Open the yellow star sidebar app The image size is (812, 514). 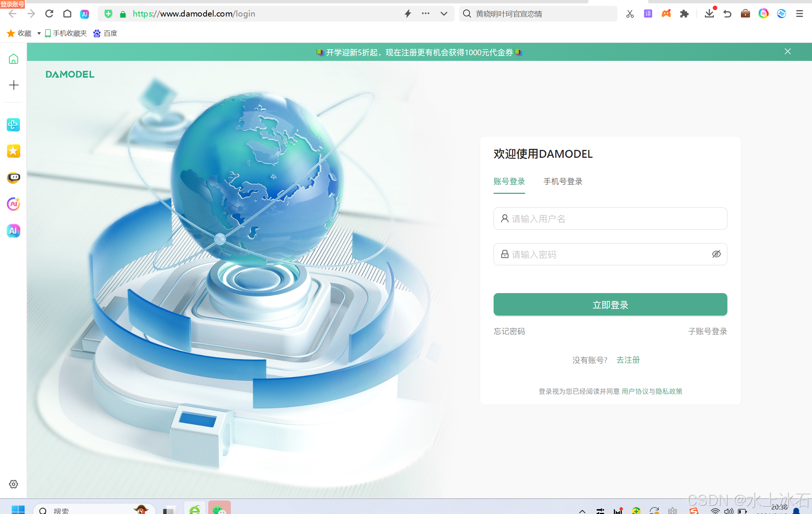(x=14, y=151)
